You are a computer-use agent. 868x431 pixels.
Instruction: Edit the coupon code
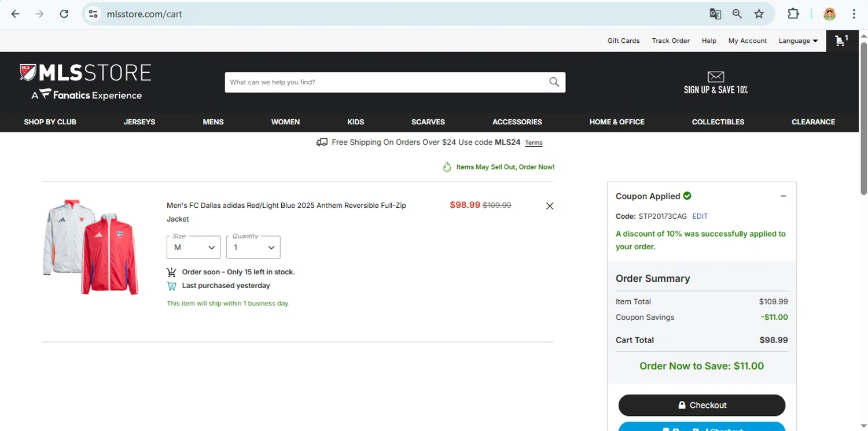click(x=700, y=216)
